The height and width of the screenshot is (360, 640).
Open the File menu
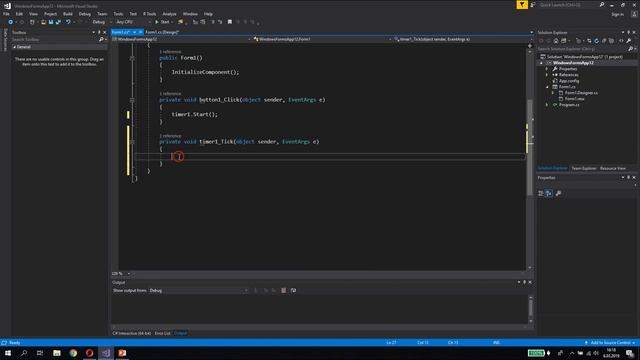pyautogui.click(x=6, y=14)
